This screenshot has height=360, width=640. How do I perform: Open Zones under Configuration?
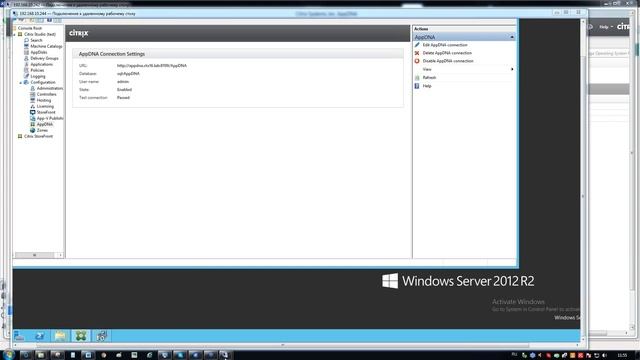point(42,130)
